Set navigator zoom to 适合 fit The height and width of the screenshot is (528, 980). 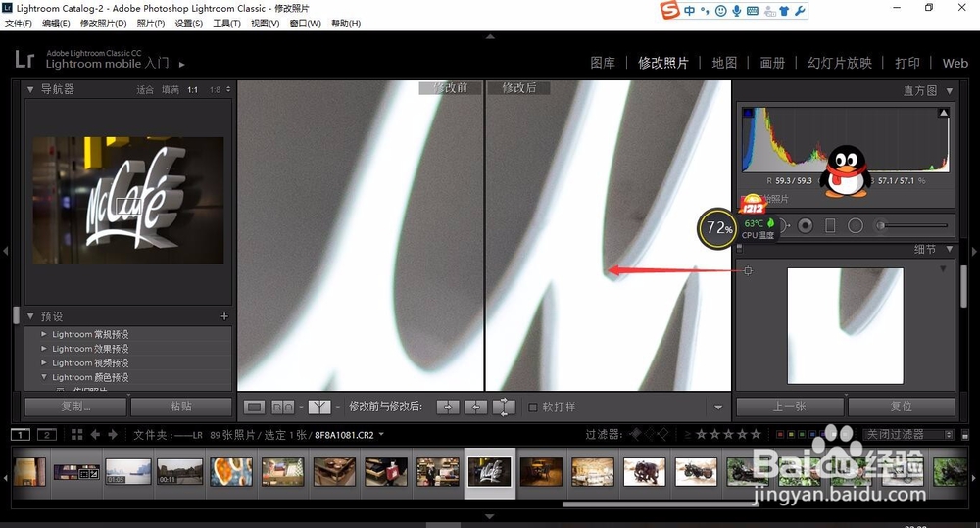(x=145, y=90)
